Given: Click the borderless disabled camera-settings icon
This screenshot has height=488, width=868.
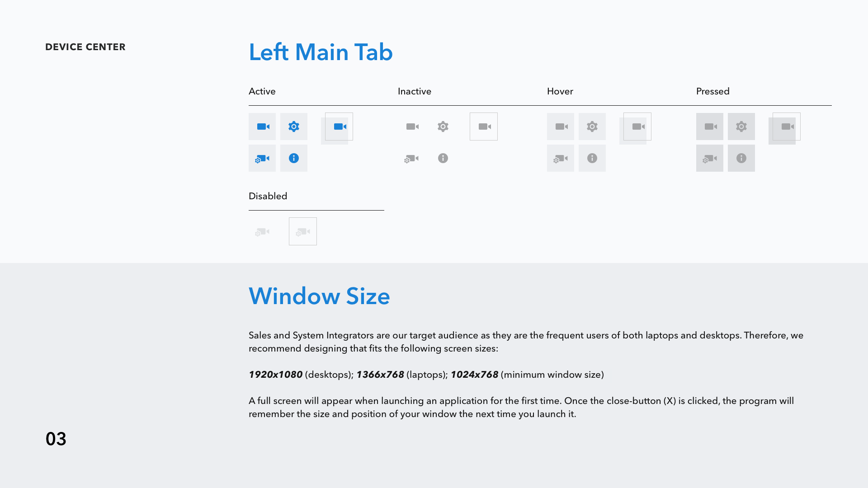Looking at the screenshot, I should click(x=262, y=232).
